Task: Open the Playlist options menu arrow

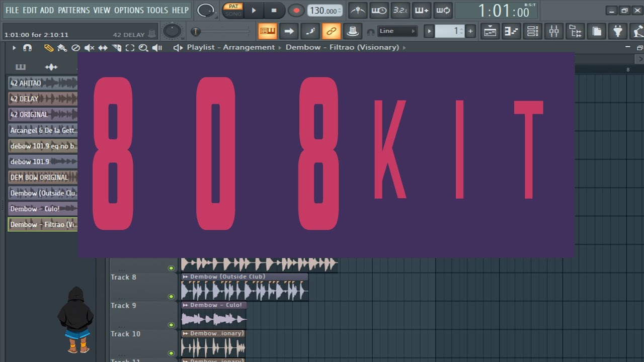Action: (14, 48)
